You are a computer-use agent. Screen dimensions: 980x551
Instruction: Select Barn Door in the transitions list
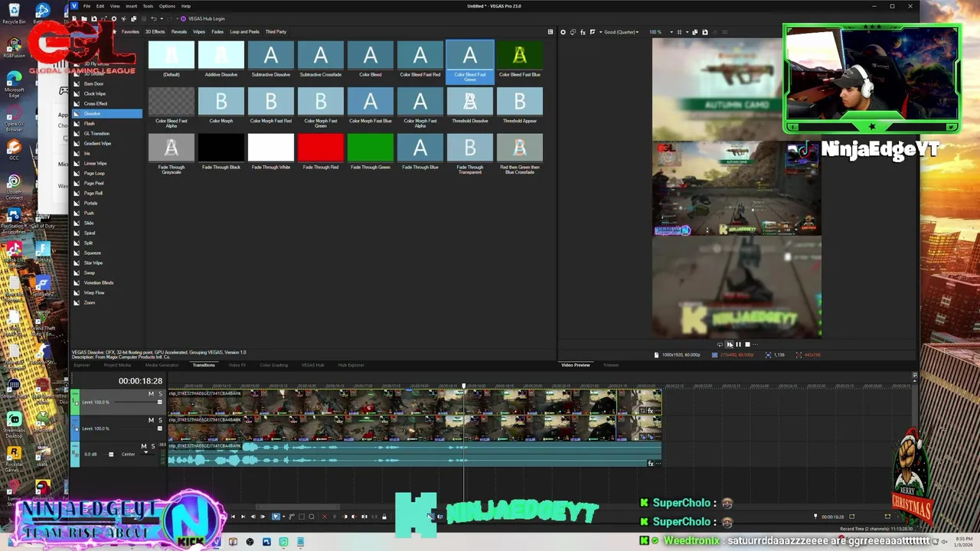click(x=93, y=83)
